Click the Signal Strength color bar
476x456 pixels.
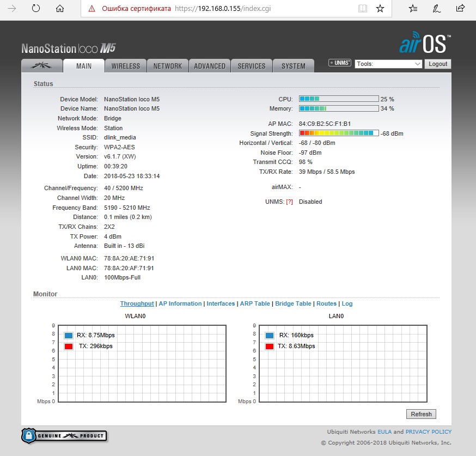[x=339, y=133]
